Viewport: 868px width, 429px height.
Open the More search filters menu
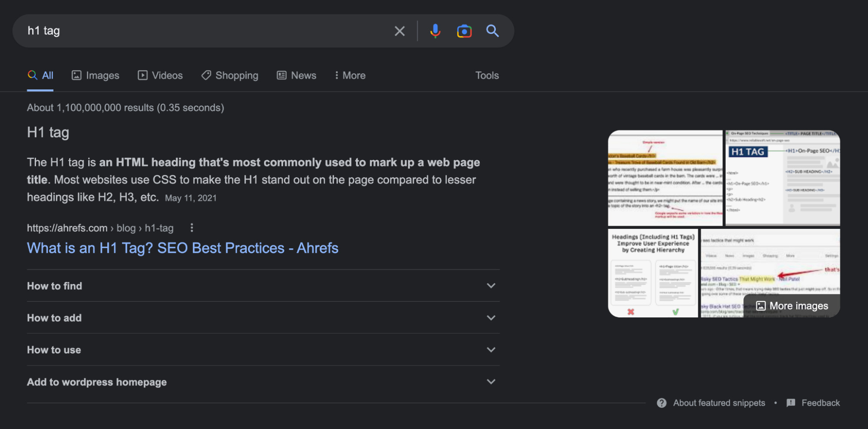coord(350,76)
